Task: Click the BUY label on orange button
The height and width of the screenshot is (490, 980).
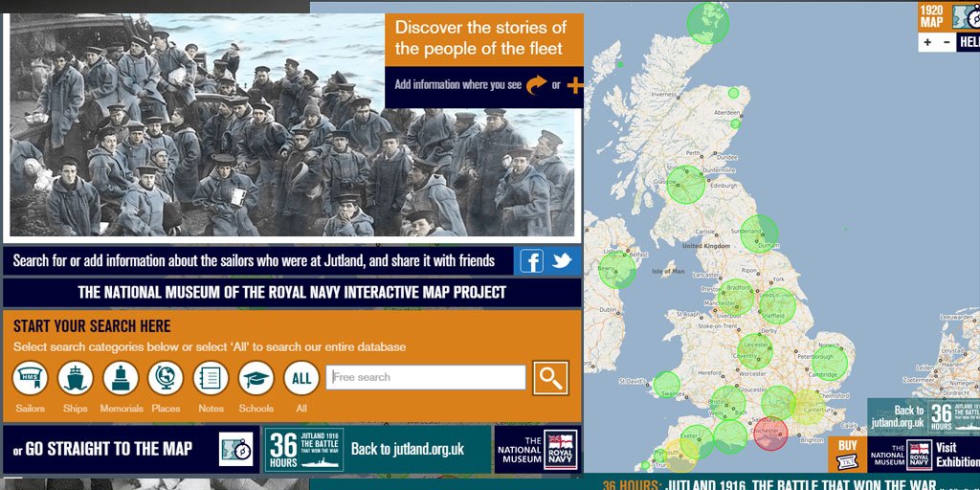Action: [848, 446]
